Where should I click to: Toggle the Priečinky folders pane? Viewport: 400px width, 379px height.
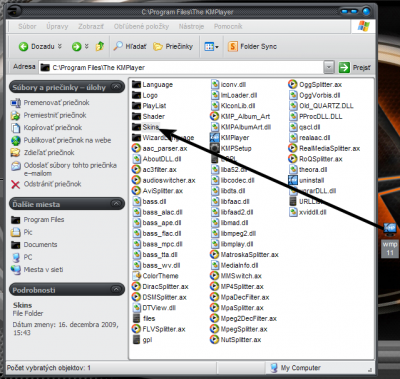(x=173, y=46)
